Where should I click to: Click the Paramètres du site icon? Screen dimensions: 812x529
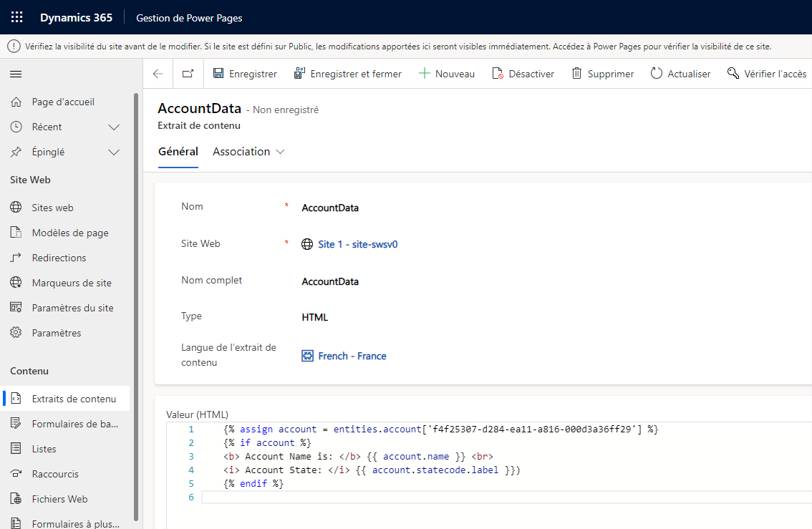16,308
